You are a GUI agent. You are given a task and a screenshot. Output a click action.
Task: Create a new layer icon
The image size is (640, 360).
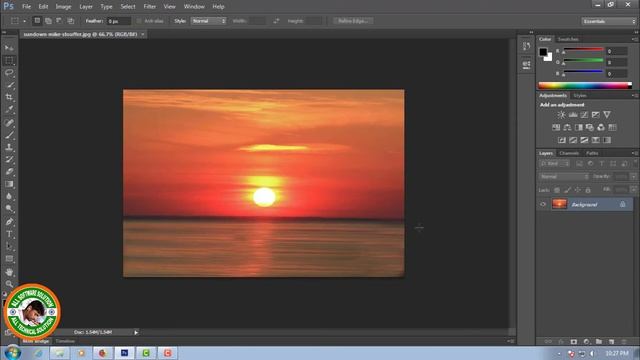pos(611,341)
